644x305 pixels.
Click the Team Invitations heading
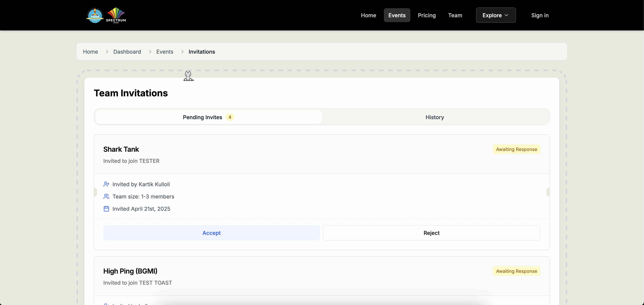(x=131, y=93)
